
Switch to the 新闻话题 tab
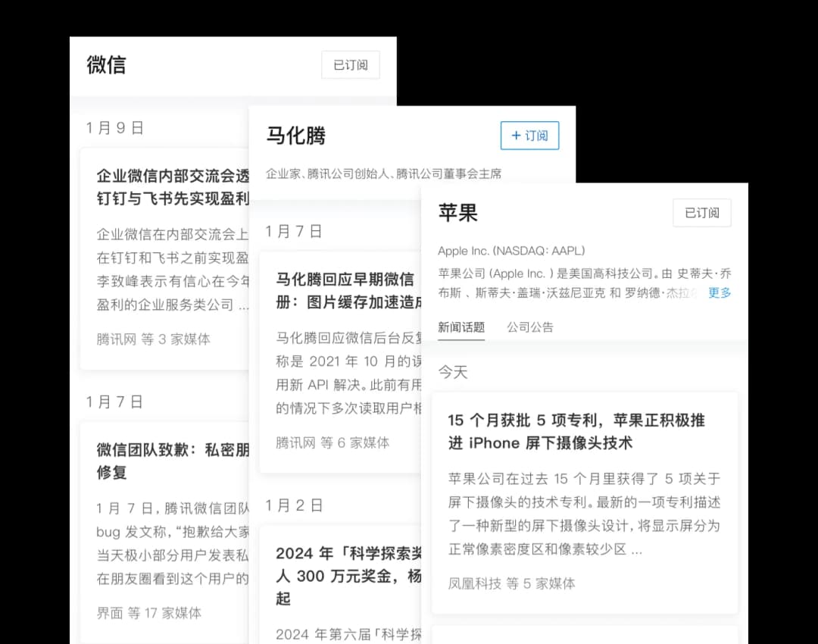[x=461, y=327]
